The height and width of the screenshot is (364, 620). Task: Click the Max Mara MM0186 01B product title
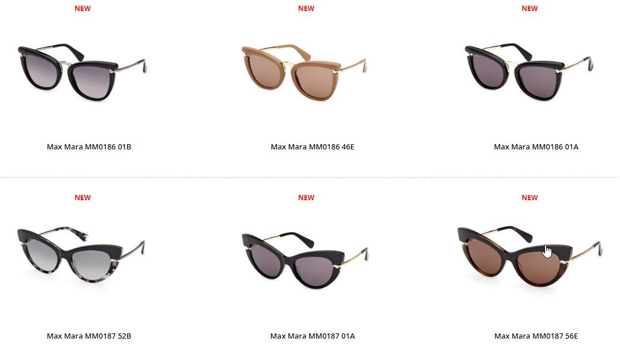89,147
